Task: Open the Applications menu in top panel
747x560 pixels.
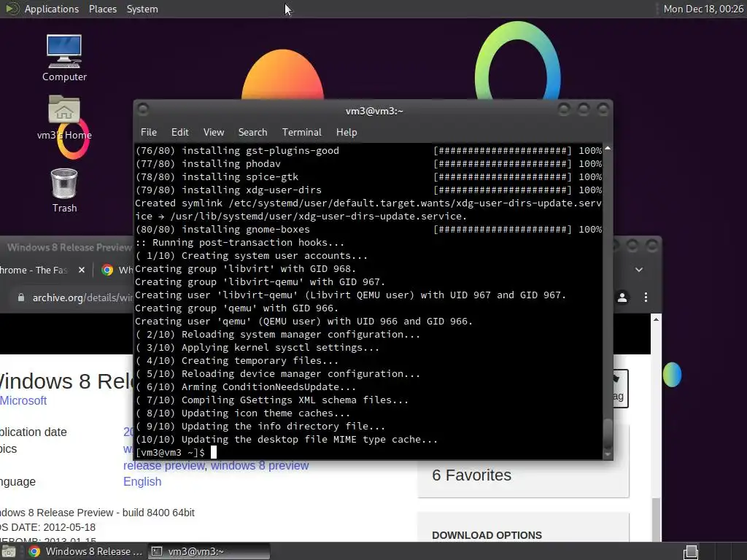Action: 52,9
